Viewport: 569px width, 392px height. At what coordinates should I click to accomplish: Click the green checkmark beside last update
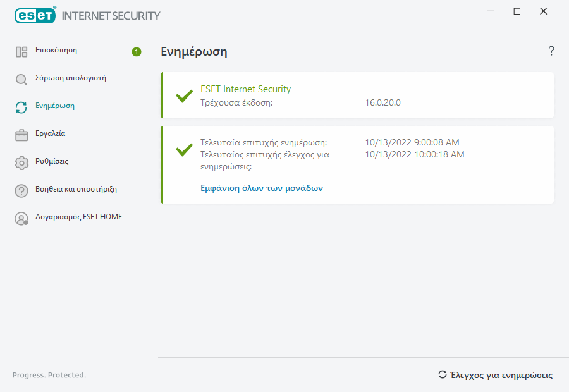184,150
